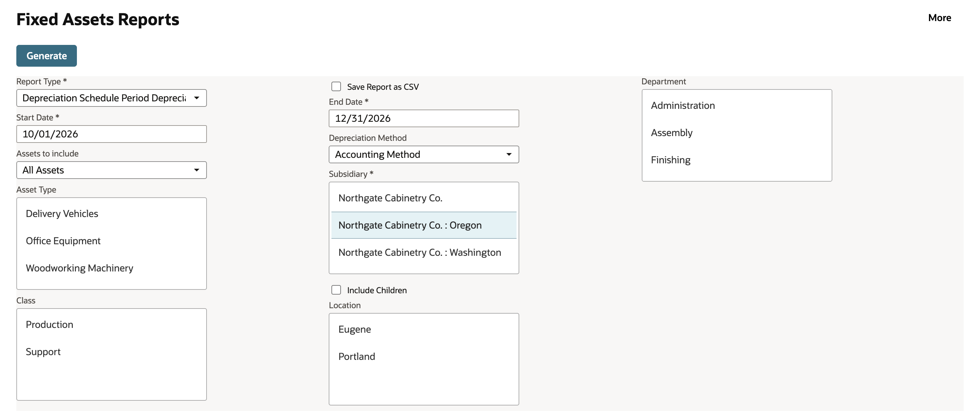Enable Save Report as CSV checkbox
This screenshot has width=980, height=415.
point(336,87)
